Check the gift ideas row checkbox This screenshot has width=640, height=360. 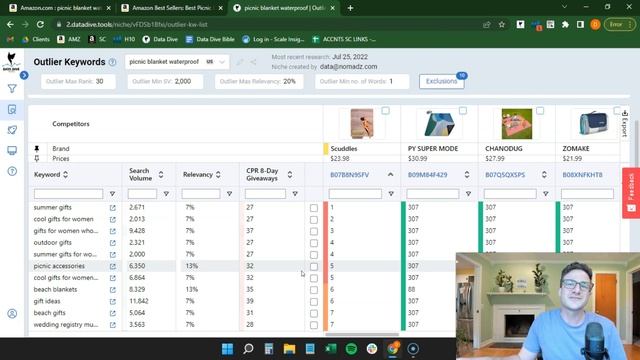click(x=313, y=302)
